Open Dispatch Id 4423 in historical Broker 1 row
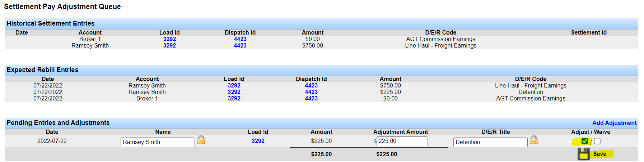 click(x=240, y=39)
